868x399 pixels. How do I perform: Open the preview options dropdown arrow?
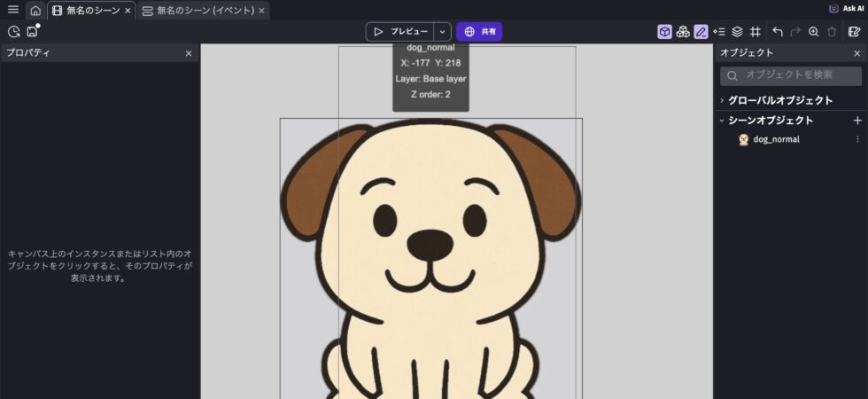click(443, 32)
